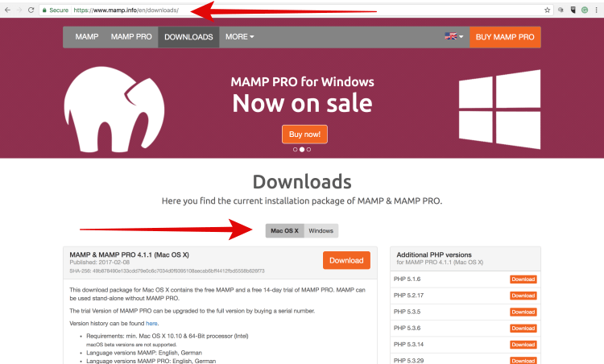Download PHP 5.3.5

pos(523,312)
